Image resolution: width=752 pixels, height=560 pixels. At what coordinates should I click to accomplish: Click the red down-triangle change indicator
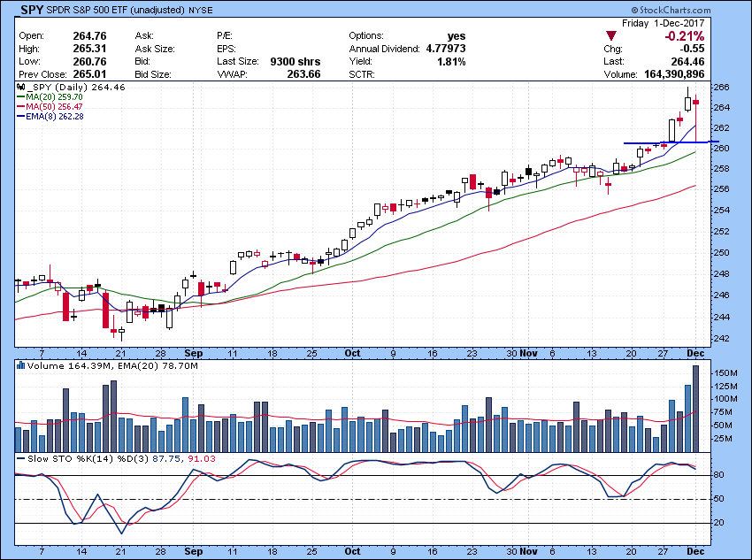pyautogui.click(x=611, y=36)
